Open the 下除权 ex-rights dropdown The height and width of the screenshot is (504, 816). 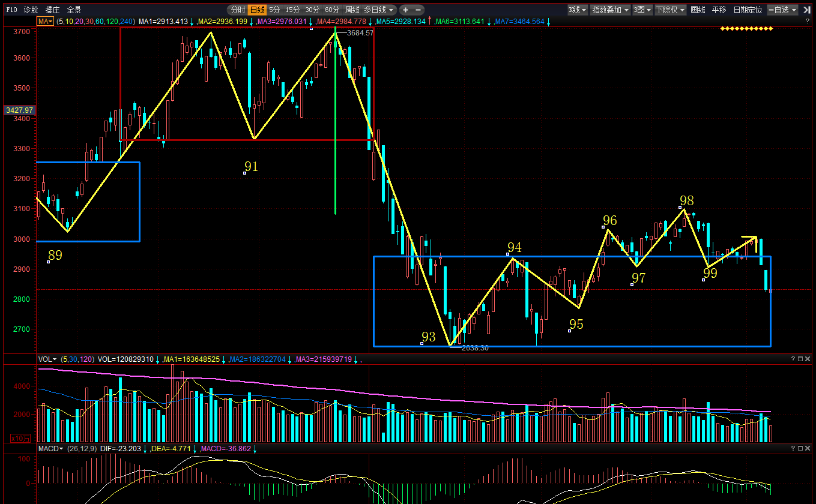[x=670, y=10]
